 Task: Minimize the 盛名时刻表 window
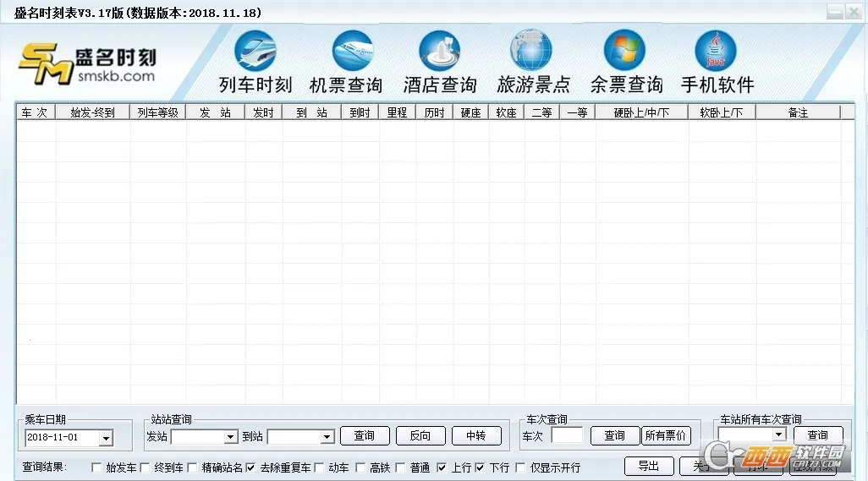pos(835,12)
